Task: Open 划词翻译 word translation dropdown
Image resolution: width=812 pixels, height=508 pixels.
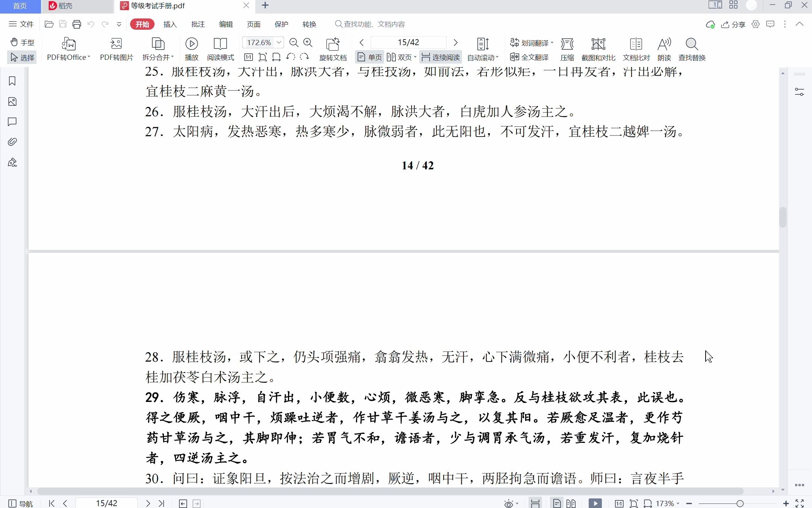Action: coord(532,43)
